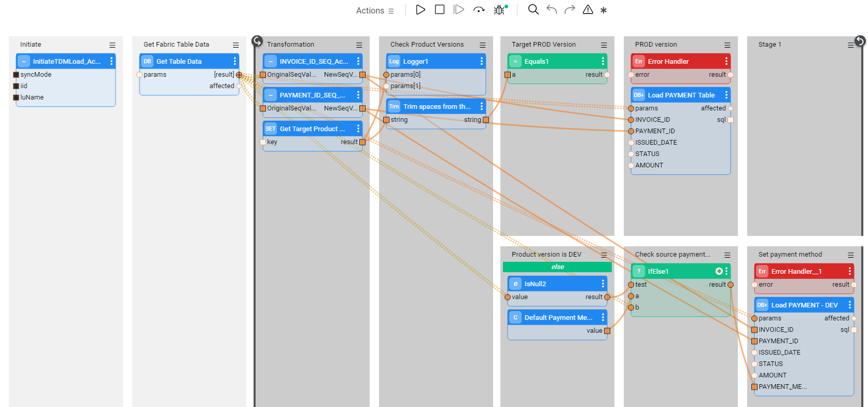Click the transaction end loop icon
This screenshot has width=868, height=407.
(x=860, y=41)
